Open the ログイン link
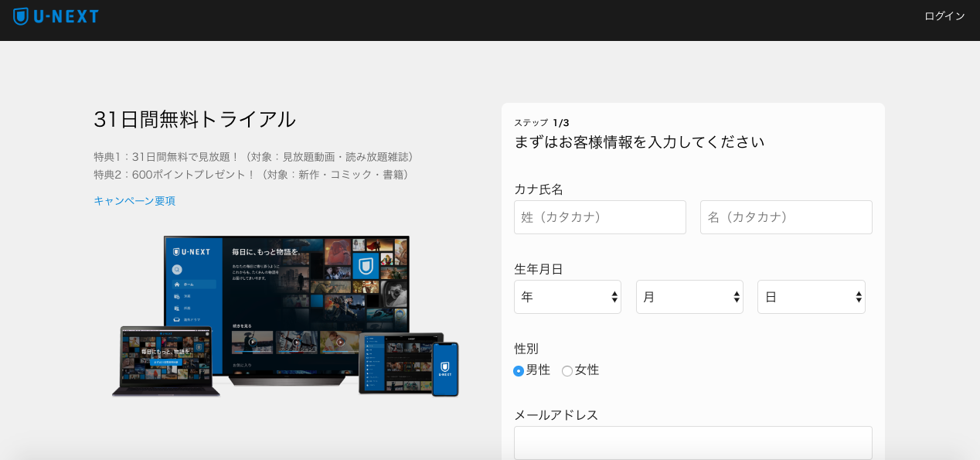The image size is (980, 460). pos(944,16)
